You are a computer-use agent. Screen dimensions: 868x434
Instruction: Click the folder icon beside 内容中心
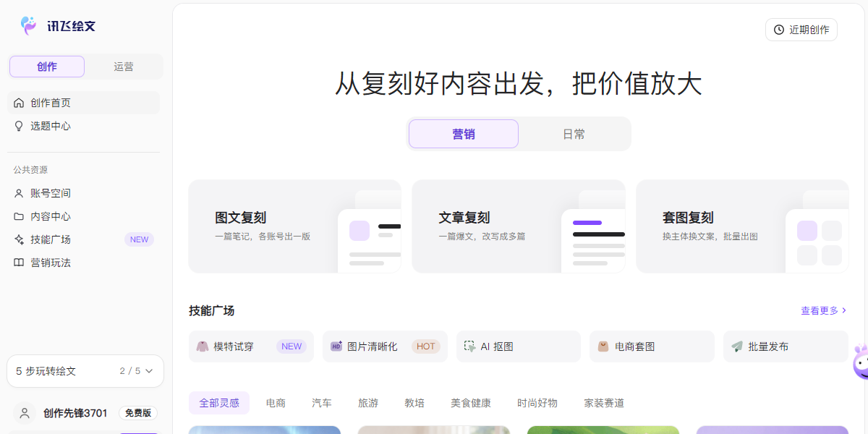point(19,216)
